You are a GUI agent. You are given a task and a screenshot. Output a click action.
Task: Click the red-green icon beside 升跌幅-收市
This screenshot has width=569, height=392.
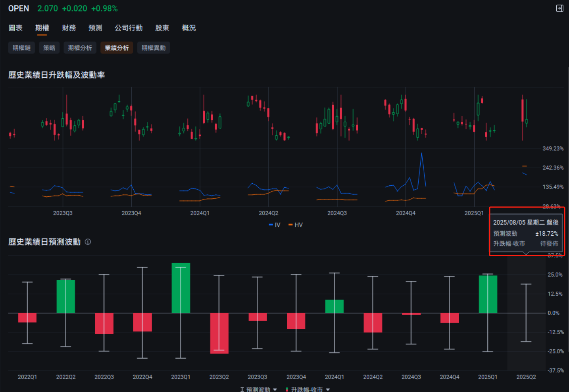pos(287,389)
